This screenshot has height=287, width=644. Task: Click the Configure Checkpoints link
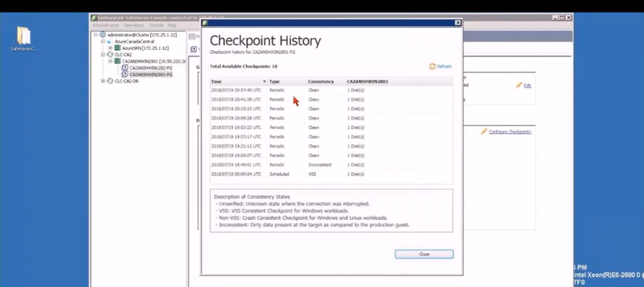pyautogui.click(x=510, y=132)
